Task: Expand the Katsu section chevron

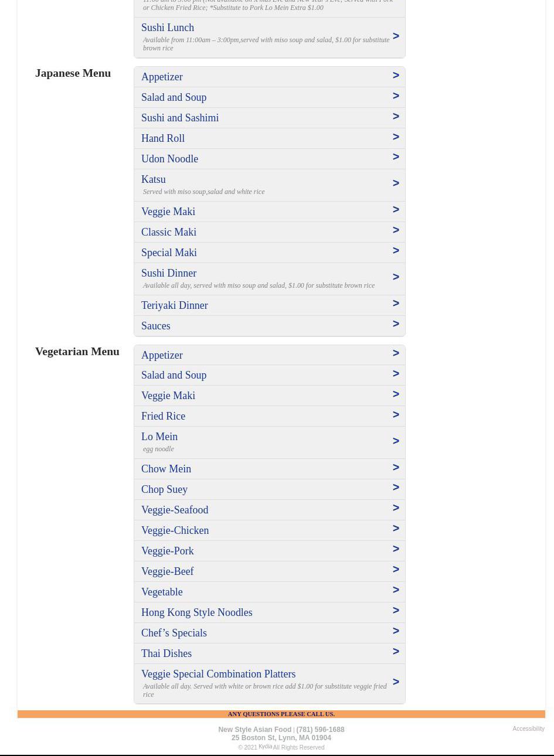Action: click(x=396, y=183)
